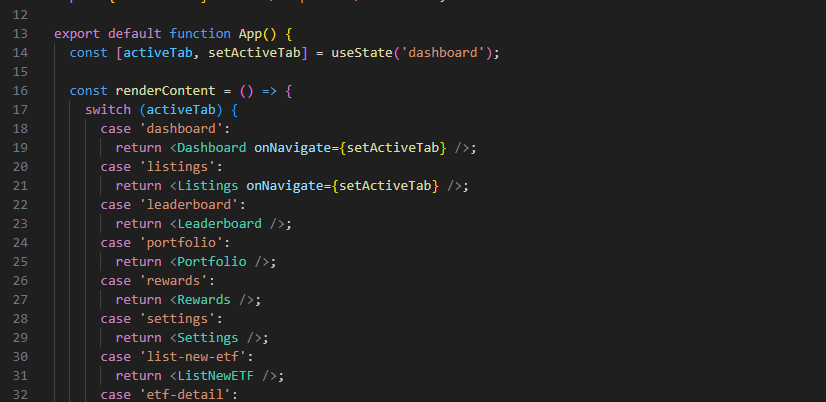The image size is (826, 402).
Task: Click the 'list-new-etf' case string
Action: point(192,356)
